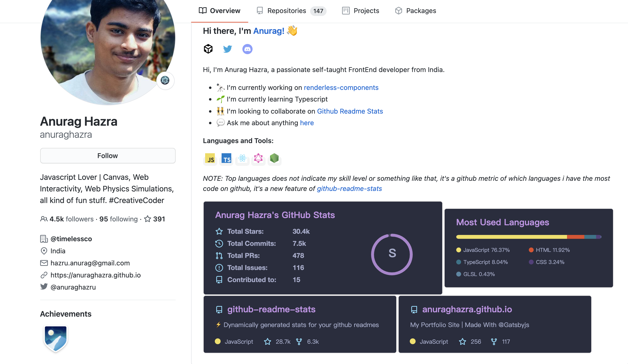Open the Twitter bird icon link
The image size is (628, 364).
pos(228,49)
